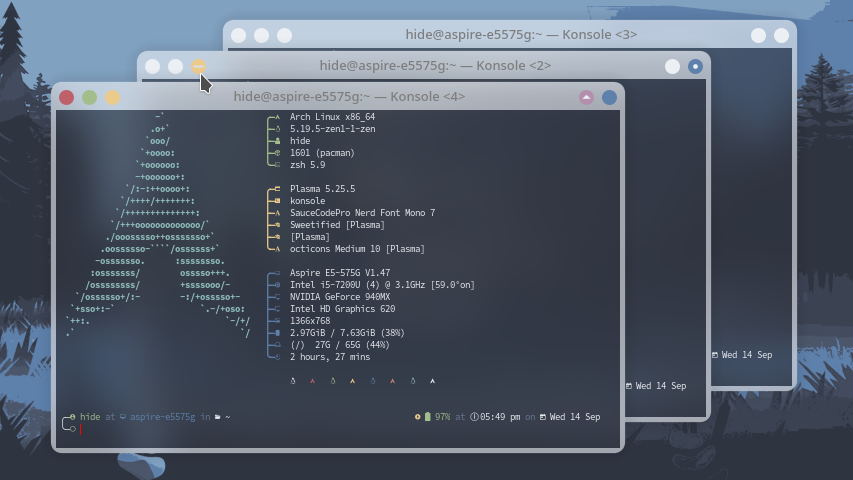Screen dimensions: 853x480
Task: Click the text 'SauceCodePro Nerd Font Mono 7'
Action: (x=362, y=213)
